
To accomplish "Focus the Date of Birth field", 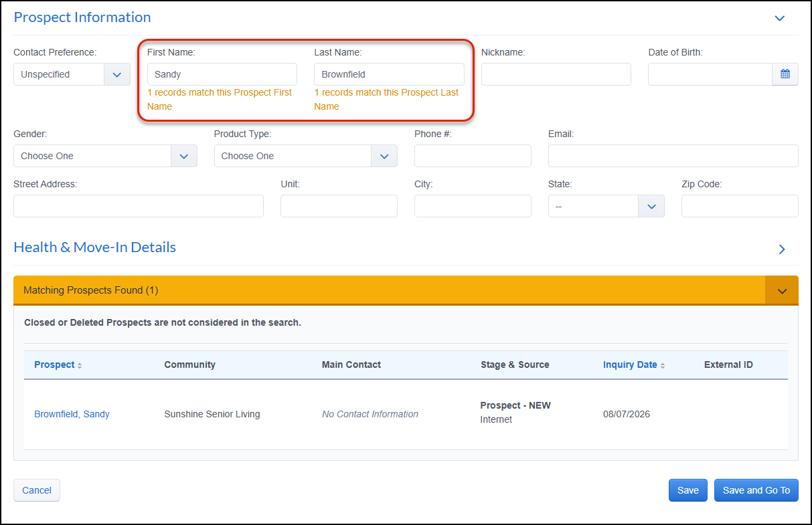I will [710, 74].
